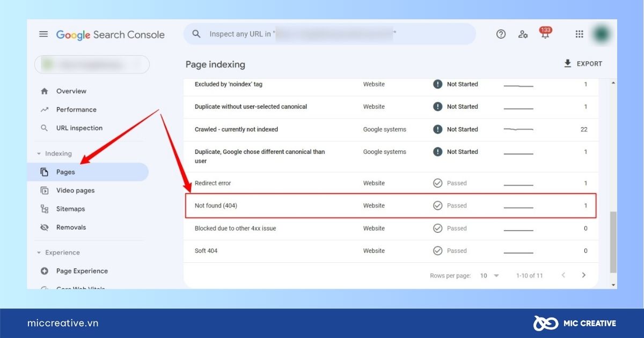Click the EXPORT button
This screenshot has width=644, height=338.
[x=583, y=63]
